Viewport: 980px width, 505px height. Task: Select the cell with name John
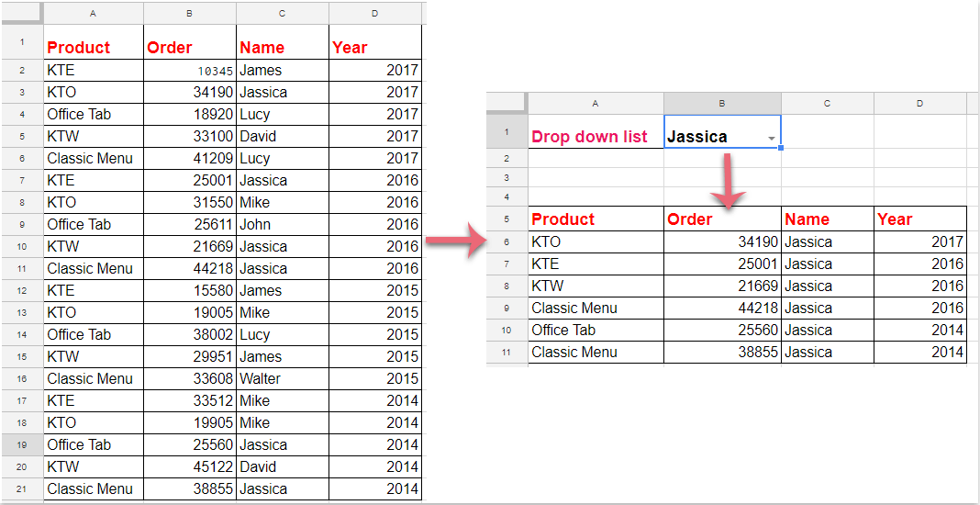point(283,224)
